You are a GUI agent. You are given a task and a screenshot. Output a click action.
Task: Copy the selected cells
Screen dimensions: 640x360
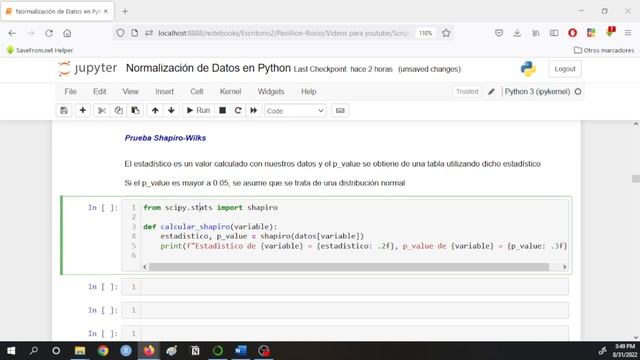[x=119, y=111]
